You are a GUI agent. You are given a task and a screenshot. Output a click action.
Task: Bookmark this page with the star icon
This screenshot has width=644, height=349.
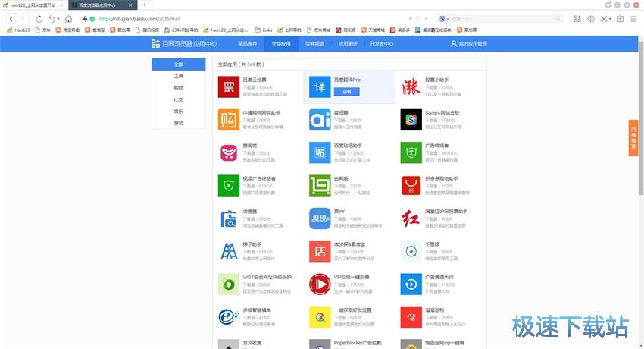pos(418,19)
